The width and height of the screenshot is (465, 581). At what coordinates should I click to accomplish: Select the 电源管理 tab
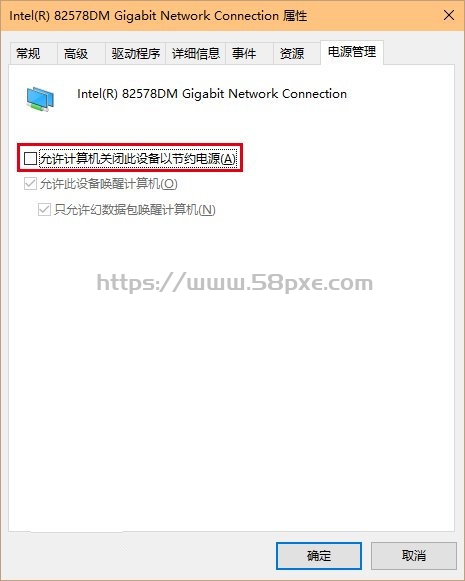[352, 52]
